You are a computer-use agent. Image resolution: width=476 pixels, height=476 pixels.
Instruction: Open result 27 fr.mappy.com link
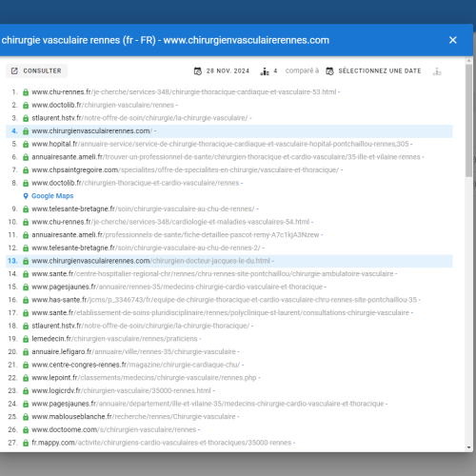click(162, 443)
